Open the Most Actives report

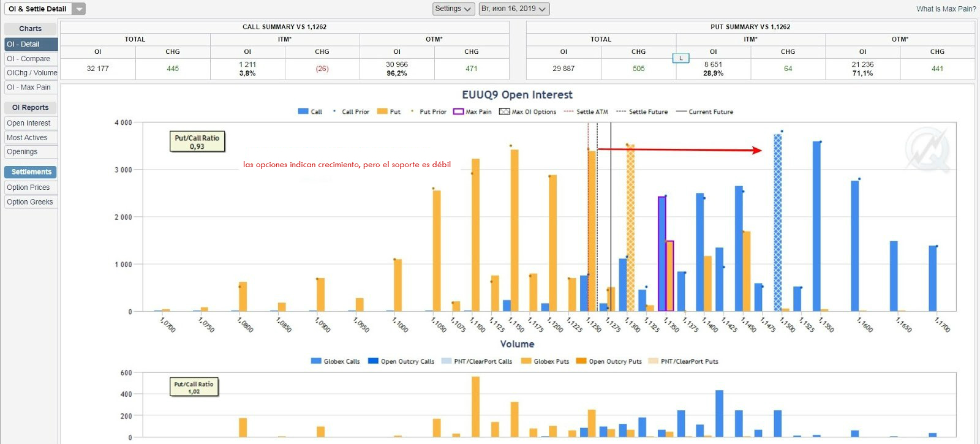click(x=31, y=138)
